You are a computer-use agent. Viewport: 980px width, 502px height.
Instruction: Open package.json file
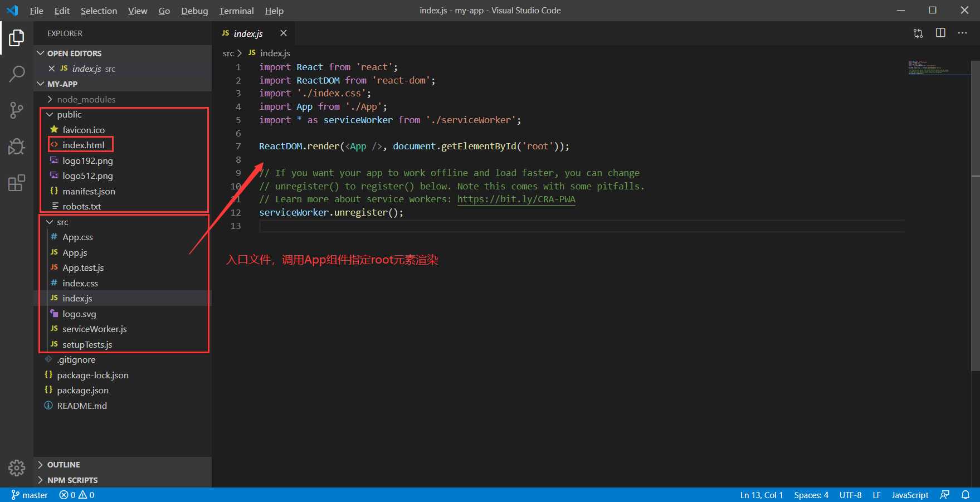(x=123, y=391)
